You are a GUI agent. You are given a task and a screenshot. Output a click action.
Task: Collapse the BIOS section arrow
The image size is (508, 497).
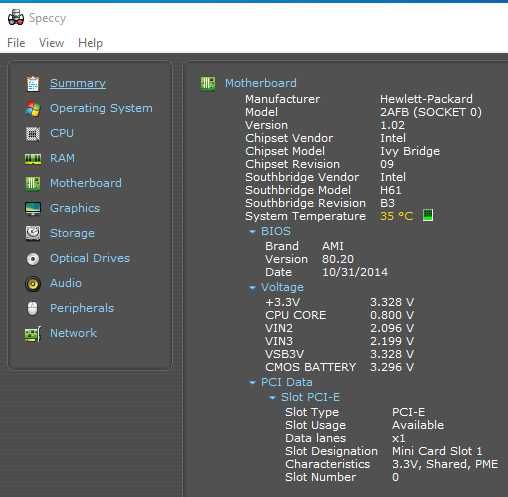coord(252,231)
